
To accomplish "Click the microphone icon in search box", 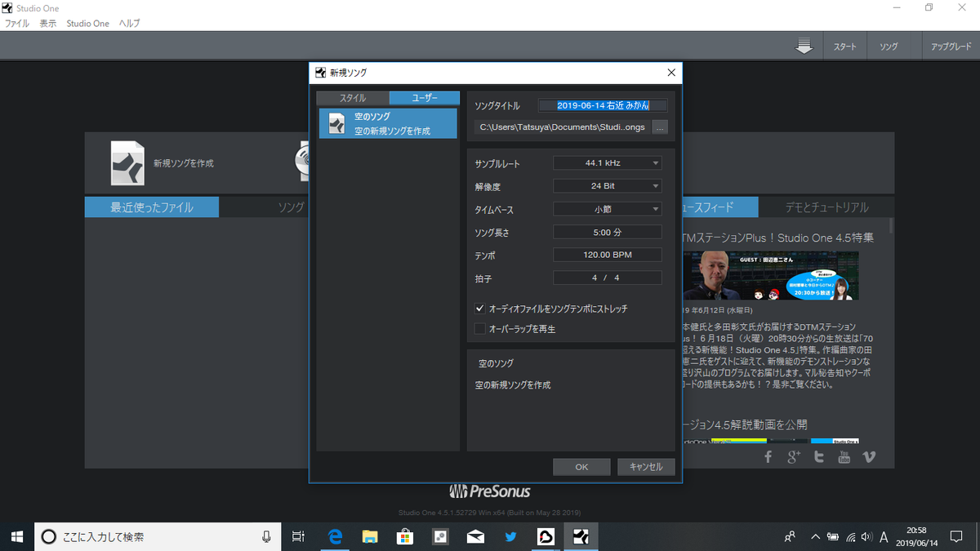I will coord(266,536).
